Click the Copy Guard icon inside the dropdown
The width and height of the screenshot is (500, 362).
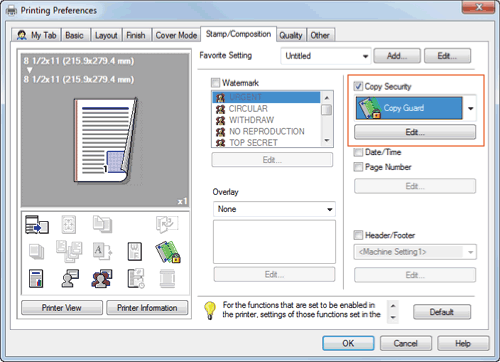point(369,108)
